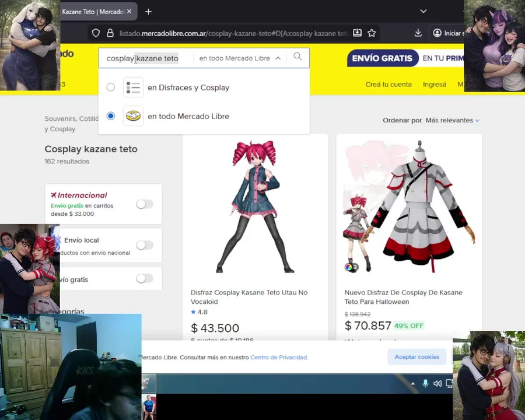The image size is (525, 420).
Task: Click the shield tracking protection icon
Action: pos(96,33)
